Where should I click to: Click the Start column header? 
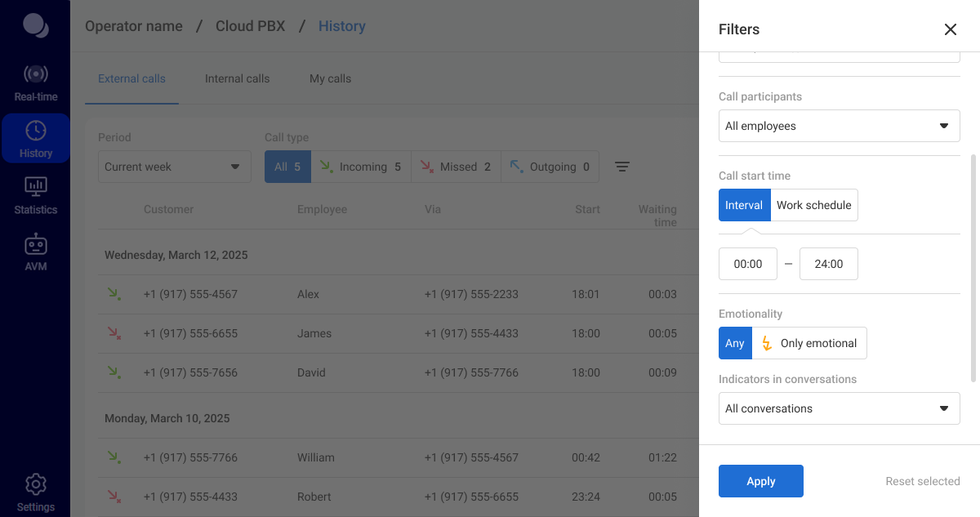tap(587, 209)
